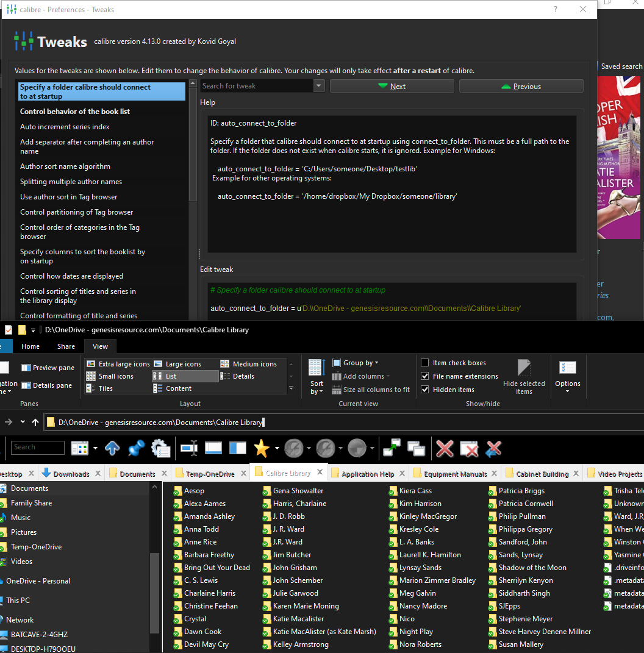Viewport: 644px width, 653px height.
Task: Select Content layout in Explorer
Action: click(173, 388)
